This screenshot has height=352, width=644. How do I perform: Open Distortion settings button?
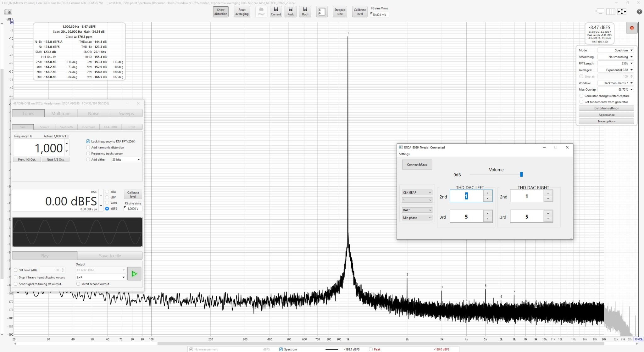click(606, 108)
